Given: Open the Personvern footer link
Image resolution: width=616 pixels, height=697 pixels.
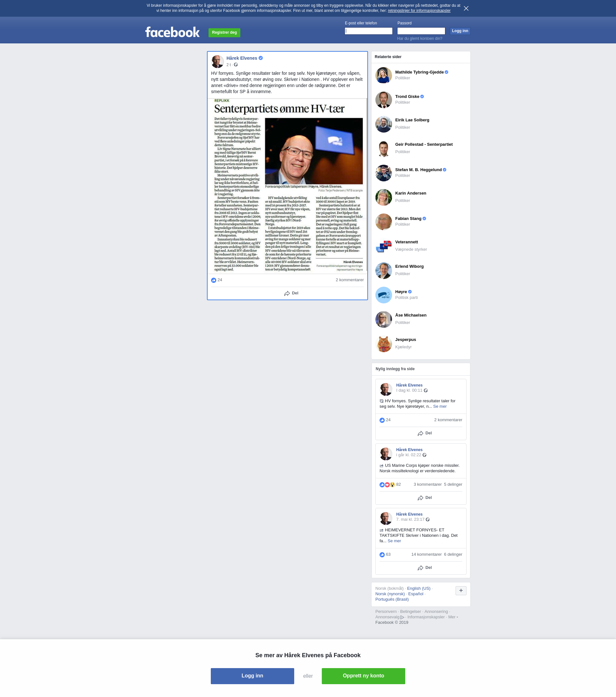Looking at the screenshot, I should click(386, 612).
